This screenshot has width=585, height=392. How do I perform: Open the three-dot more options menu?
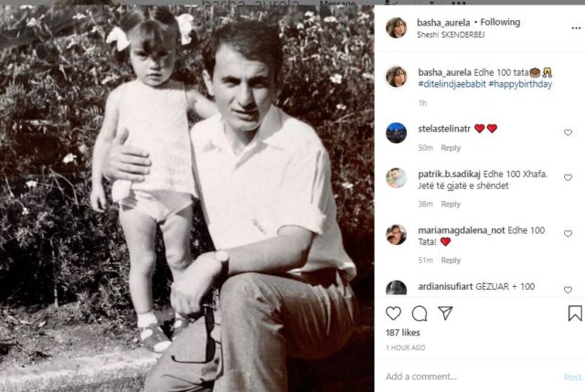click(577, 28)
